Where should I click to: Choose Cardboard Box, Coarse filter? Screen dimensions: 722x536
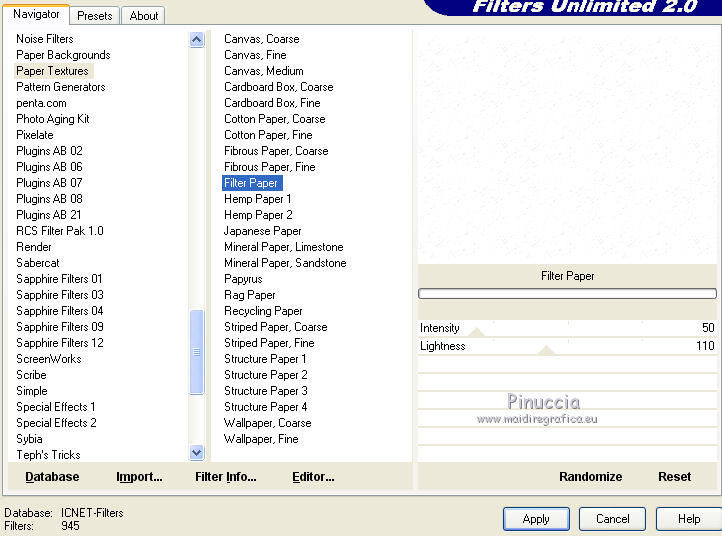pyautogui.click(x=279, y=87)
